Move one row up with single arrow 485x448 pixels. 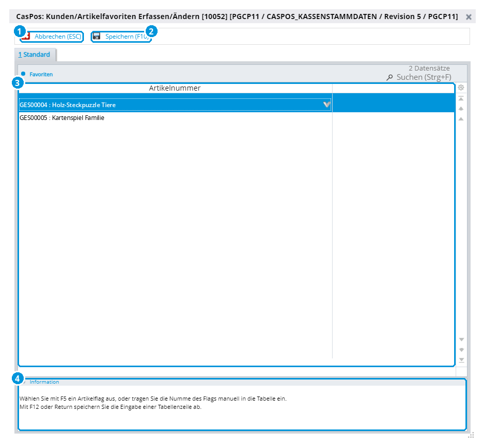[461, 119]
